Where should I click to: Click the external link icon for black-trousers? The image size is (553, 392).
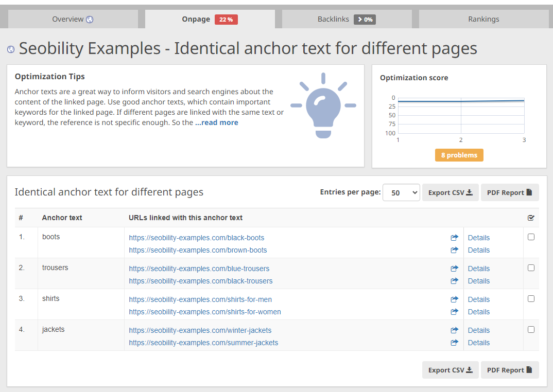(455, 281)
